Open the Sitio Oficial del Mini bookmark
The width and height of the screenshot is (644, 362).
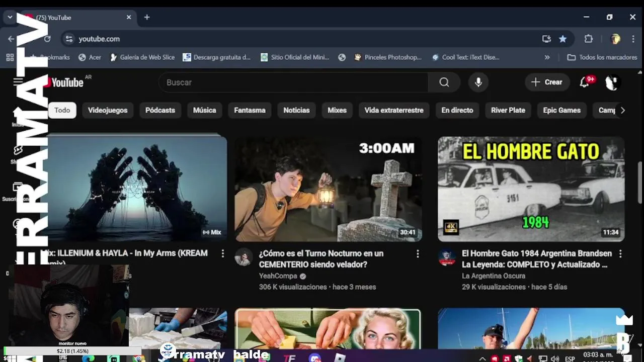coord(294,57)
